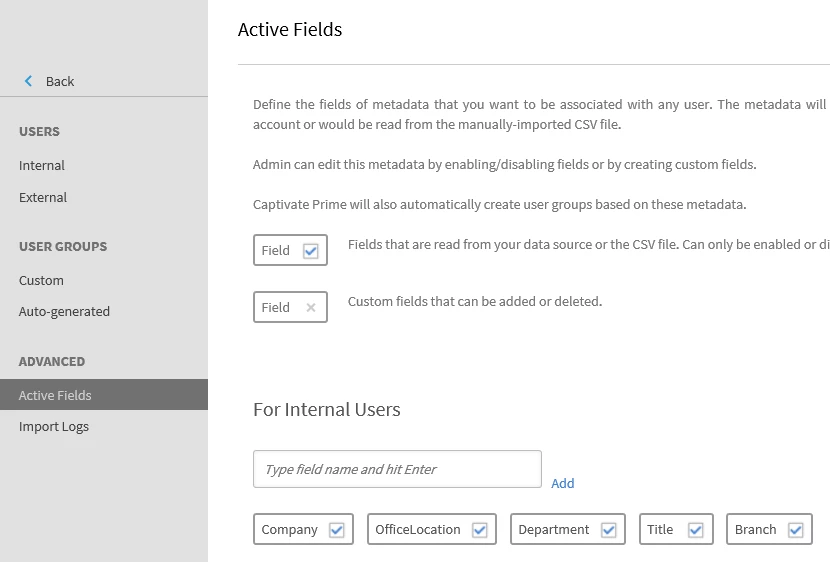Open Auto-generated user groups
The width and height of the screenshot is (830, 562).
(64, 312)
